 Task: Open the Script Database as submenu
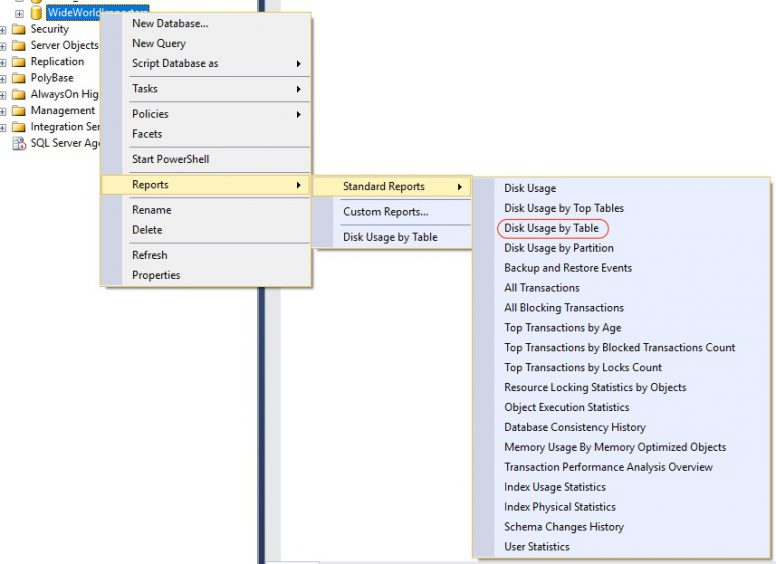[x=175, y=64]
